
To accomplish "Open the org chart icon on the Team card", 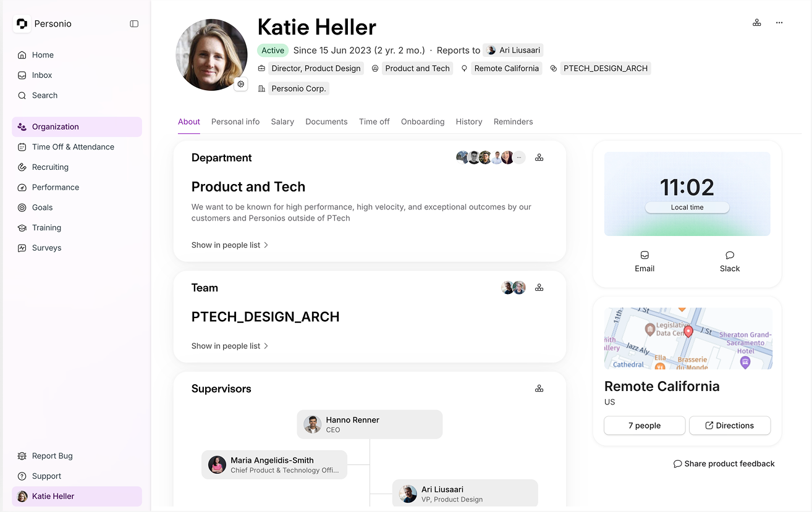I will pos(539,287).
